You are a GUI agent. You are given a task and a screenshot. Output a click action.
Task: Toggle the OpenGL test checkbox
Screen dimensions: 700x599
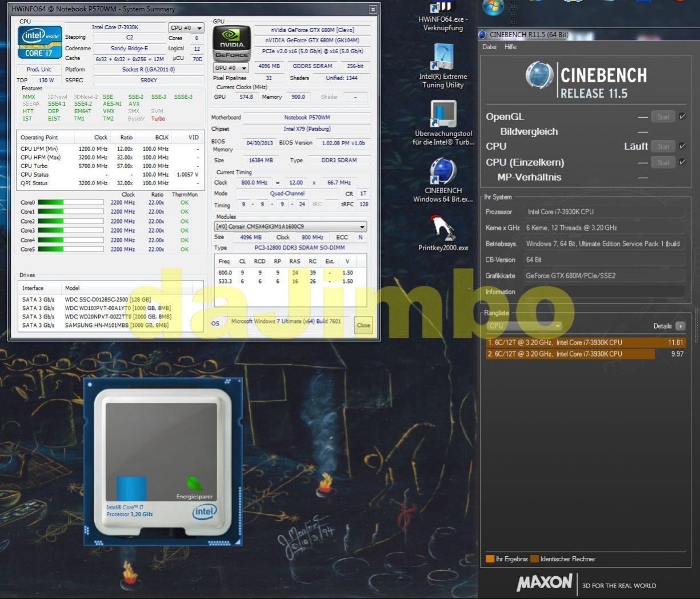(x=682, y=117)
